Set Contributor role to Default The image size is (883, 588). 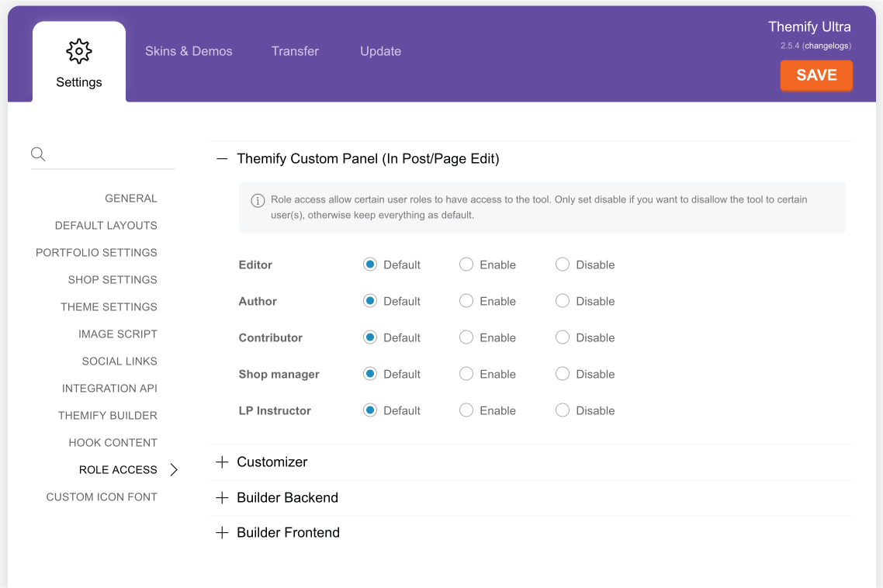tap(370, 337)
